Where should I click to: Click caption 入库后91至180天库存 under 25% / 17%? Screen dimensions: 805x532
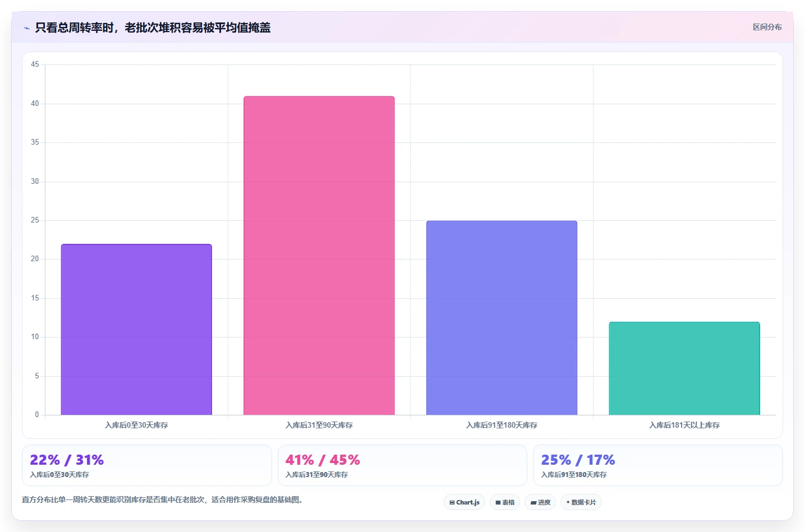pyautogui.click(x=574, y=475)
